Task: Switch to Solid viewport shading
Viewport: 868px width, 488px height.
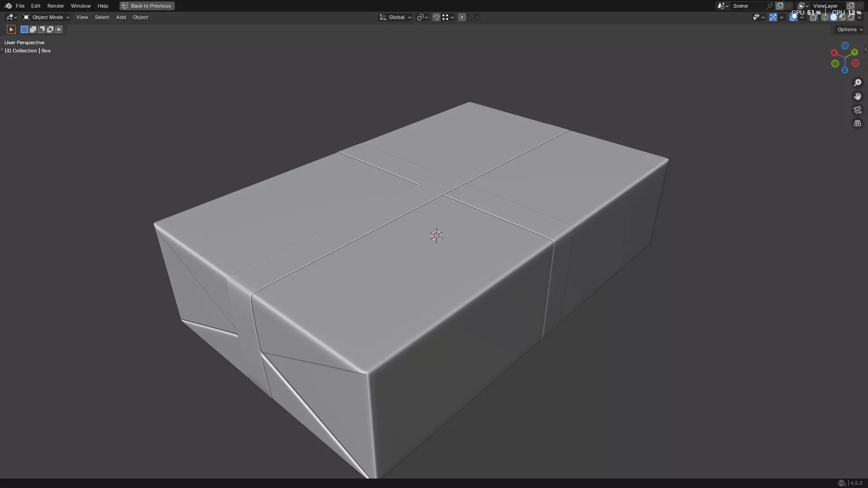Action: tap(834, 17)
